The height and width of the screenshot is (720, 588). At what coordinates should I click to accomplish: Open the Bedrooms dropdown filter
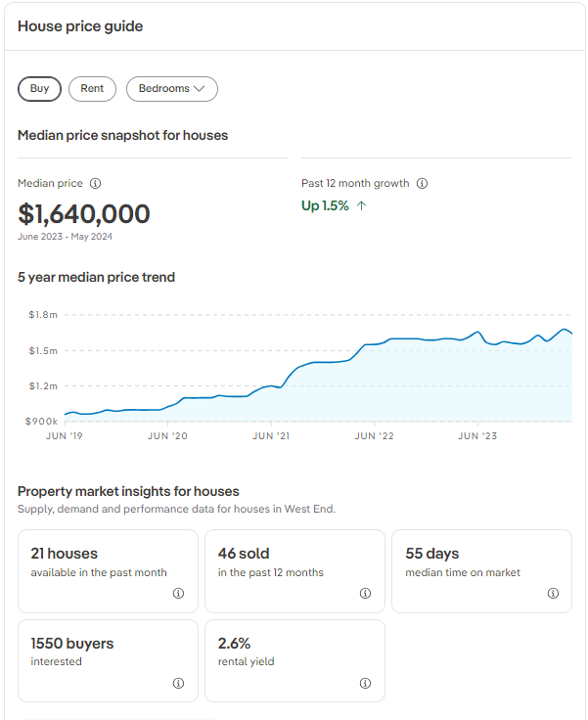pyautogui.click(x=171, y=89)
